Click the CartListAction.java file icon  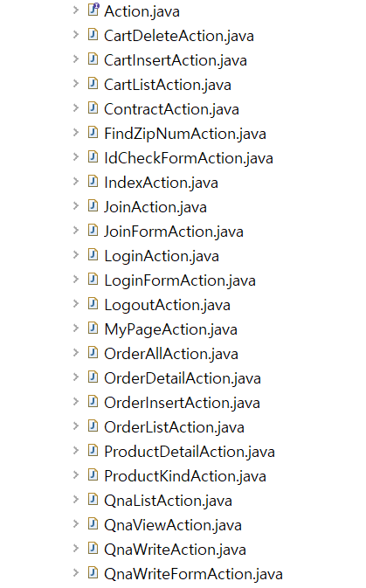tap(93, 83)
